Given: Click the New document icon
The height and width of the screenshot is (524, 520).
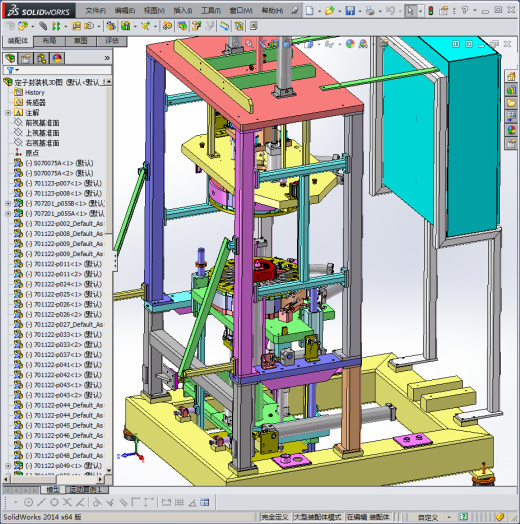Looking at the screenshot, I should coord(310,10).
